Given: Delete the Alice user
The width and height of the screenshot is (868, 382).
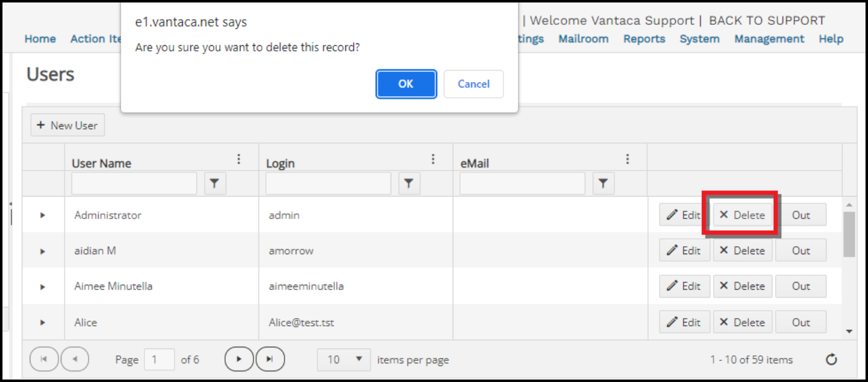Looking at the screenshot, I should (743, 322).
